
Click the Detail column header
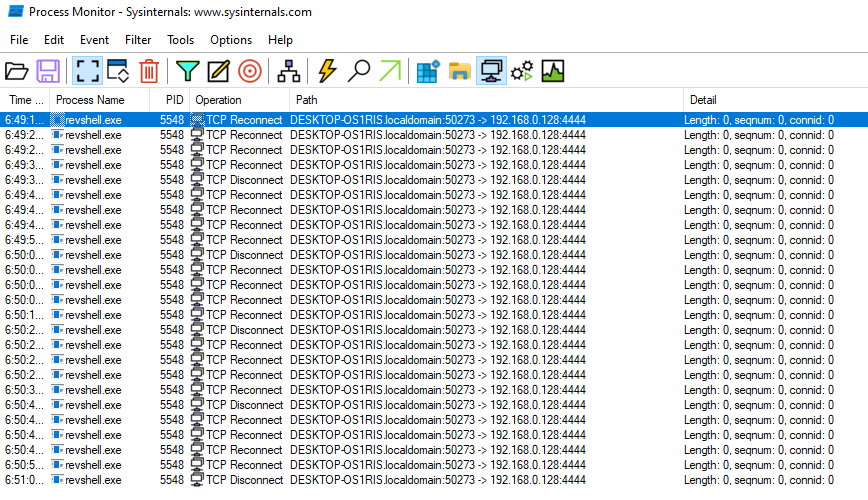click(x=776, y=100)
